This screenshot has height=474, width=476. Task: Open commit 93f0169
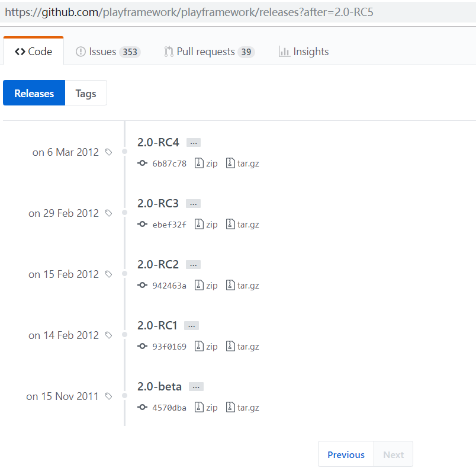[169, 347]
